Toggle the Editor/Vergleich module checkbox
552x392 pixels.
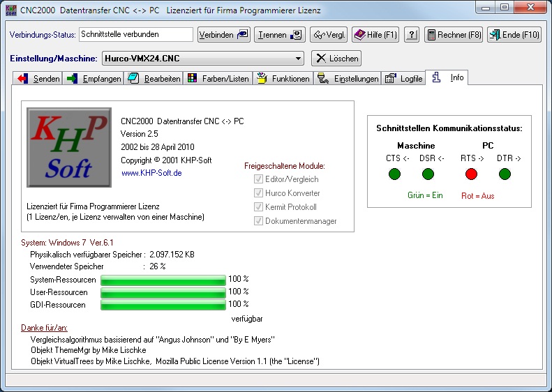tap(259, 179)
